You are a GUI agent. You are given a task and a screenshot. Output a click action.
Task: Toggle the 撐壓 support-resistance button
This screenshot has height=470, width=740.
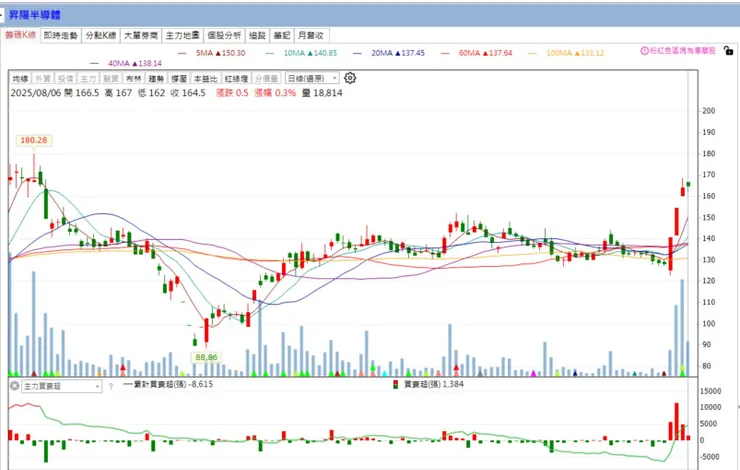click(x=179, y=78)
